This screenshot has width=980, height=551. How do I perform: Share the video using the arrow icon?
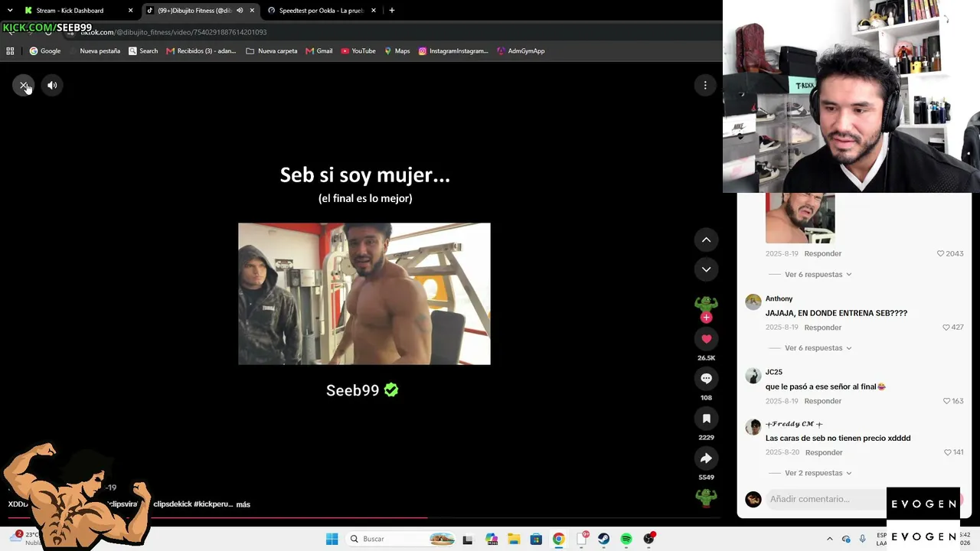(706, 458)
